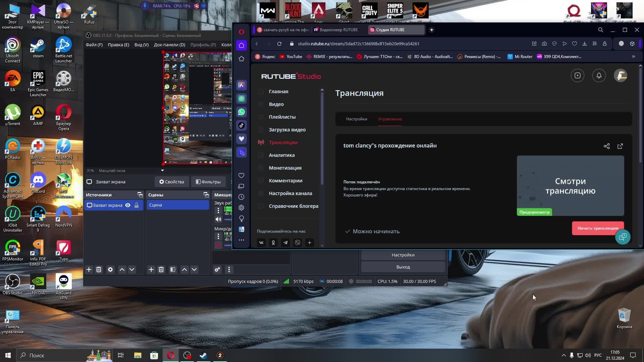Toggle lock on Захват экрана source

(137, 205)
